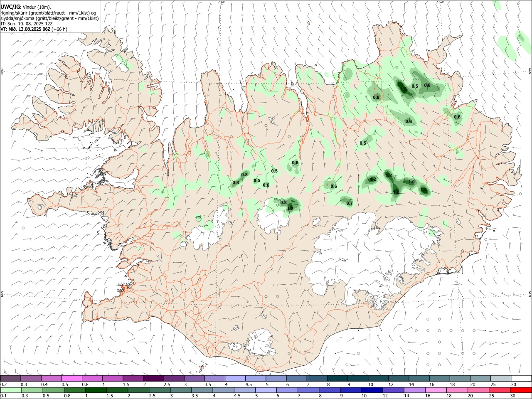Select the white 30 swatch on upper scale
The height and width of the screenshot is (399, 532).
[x=521, y=378]
